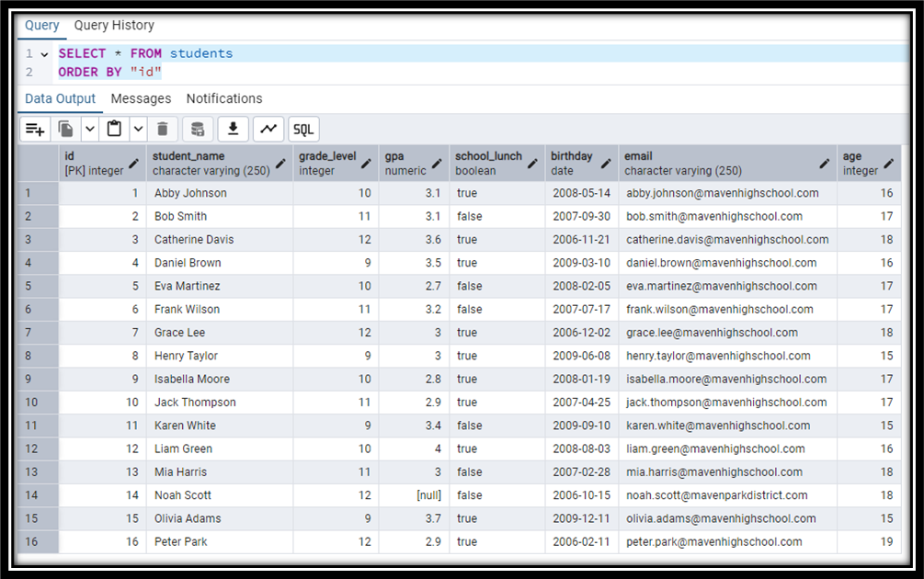Click birthday cell '2008-05-14'

click(x=582, y=193)
